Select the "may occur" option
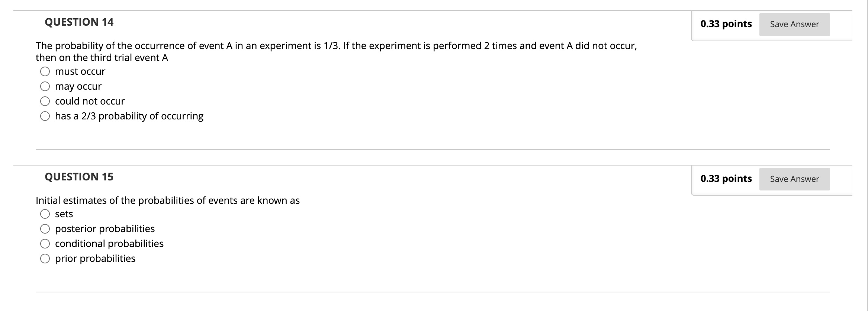This screenshot has height=311, width=868. click(x=45, y=86)
